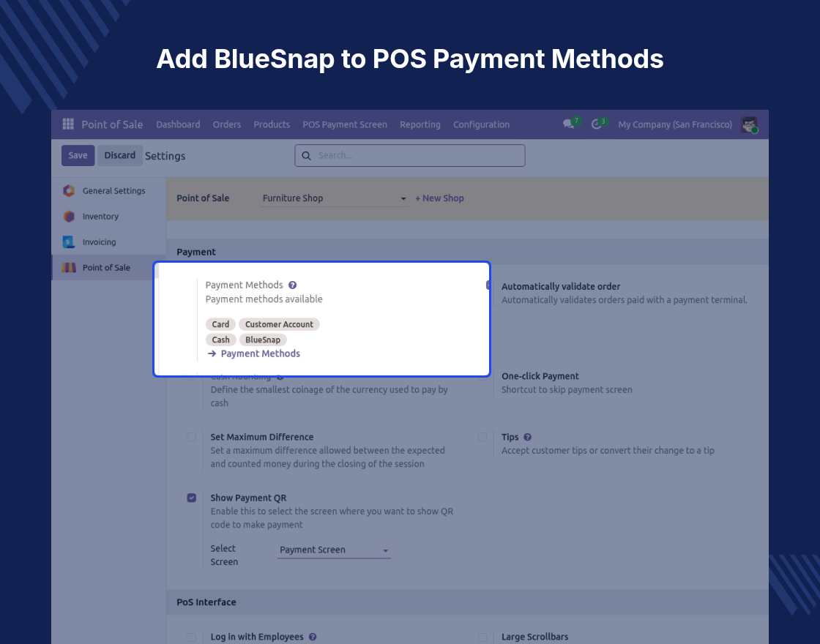Click the Invoicing sidebar icon

[x=69, y=242]
